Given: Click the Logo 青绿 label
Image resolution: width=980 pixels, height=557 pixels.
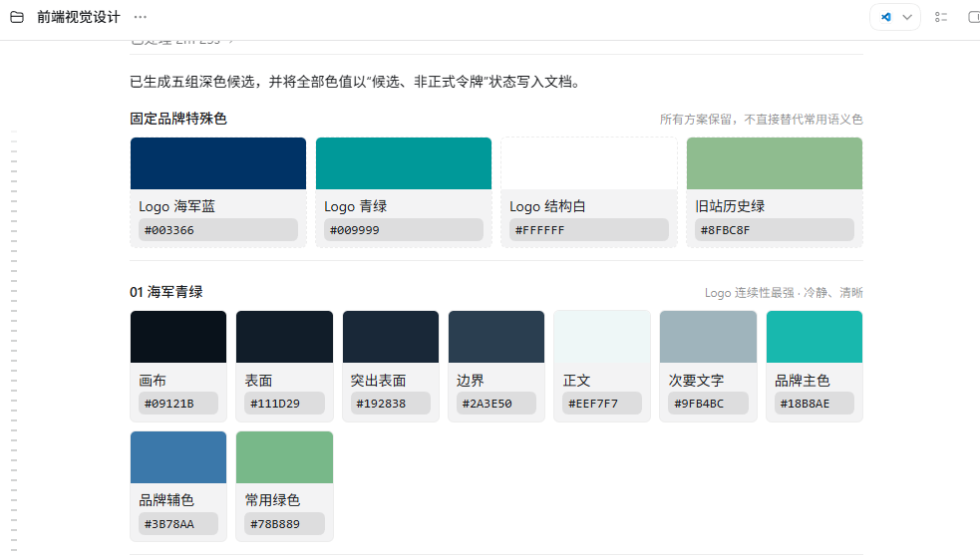Looking at the screenshot, I should [x=356, y=206].
